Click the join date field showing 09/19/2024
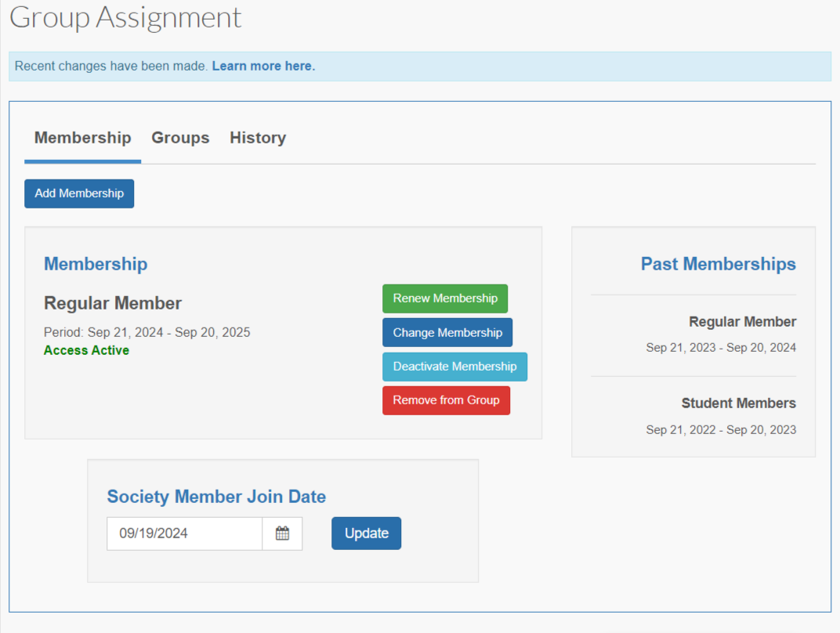This screenshot has height=633, width=840. click(184, 534)
